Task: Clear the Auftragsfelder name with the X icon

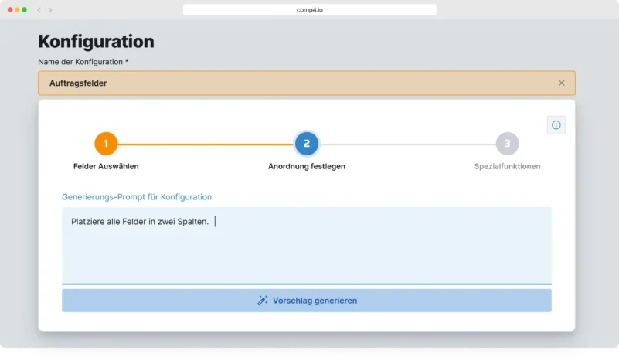Action: 561,83
